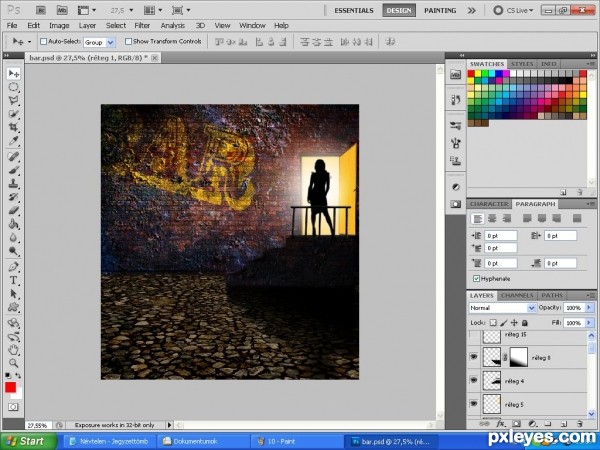
Task: Pick the yellow swatch in Swatches top row
Action: coord(478,73)
